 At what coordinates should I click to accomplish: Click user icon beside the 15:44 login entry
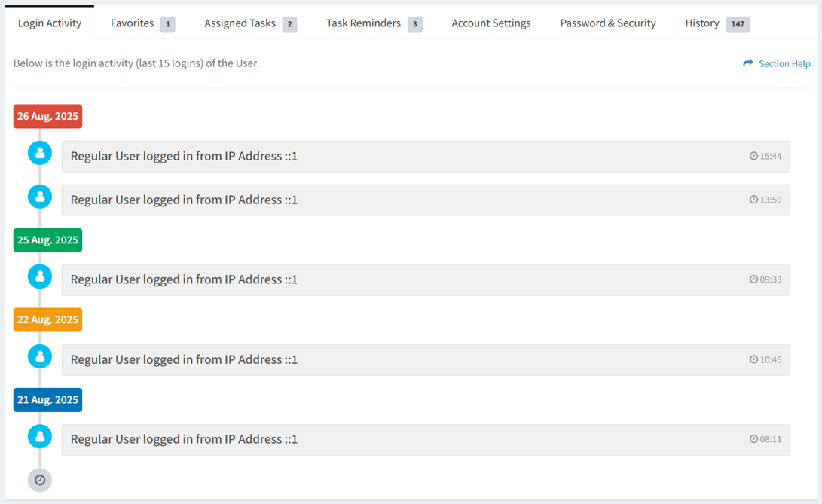[40, 153]
